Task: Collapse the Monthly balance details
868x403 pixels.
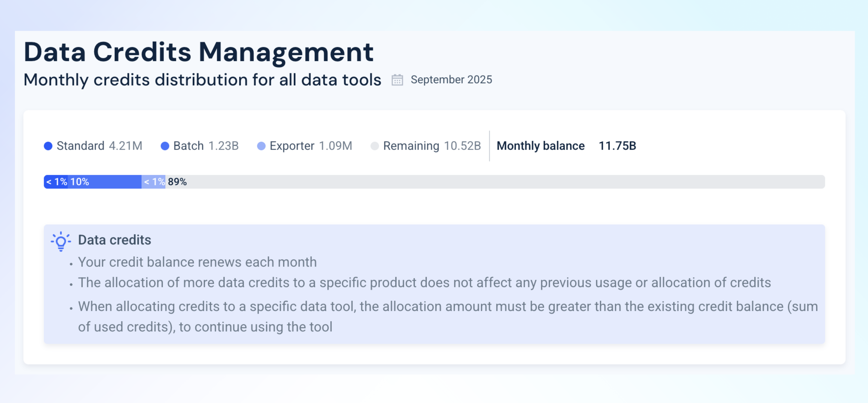Action: coord(541,146)
